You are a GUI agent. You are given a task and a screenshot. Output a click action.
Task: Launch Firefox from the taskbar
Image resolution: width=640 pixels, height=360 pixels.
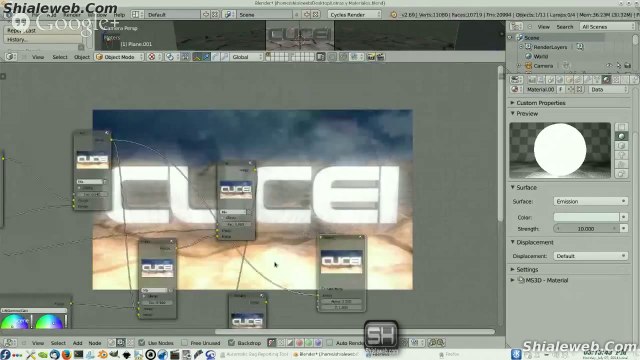point(67,355)
